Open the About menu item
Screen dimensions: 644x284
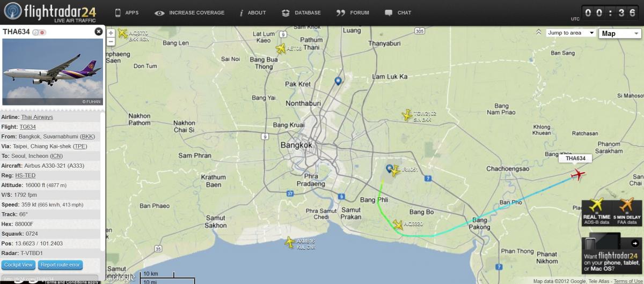253,12
